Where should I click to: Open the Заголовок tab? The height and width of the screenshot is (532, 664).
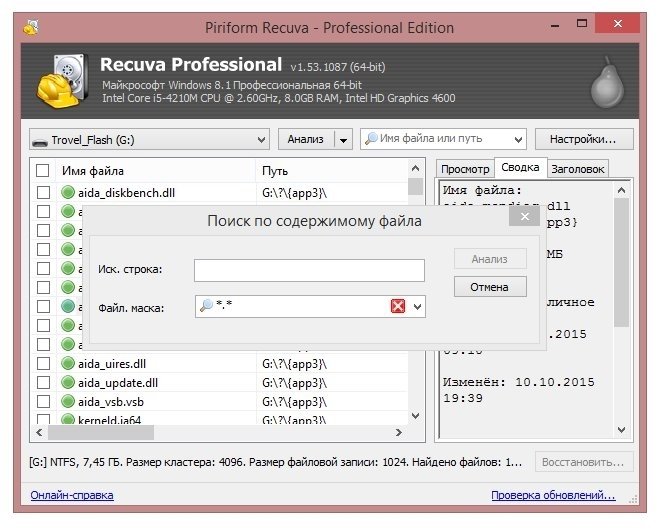(578, 170)
